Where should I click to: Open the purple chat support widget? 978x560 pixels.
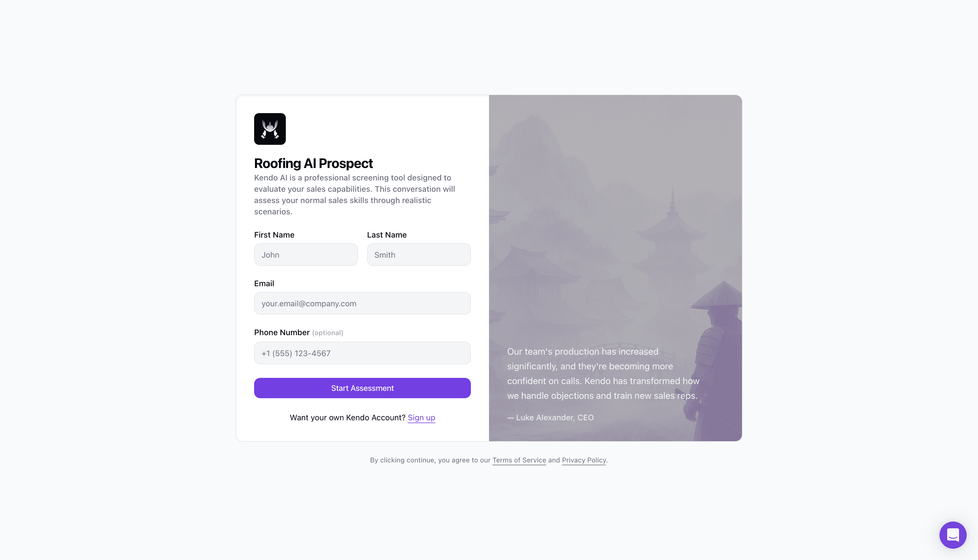pyautogui.click(x=953, y=535)
